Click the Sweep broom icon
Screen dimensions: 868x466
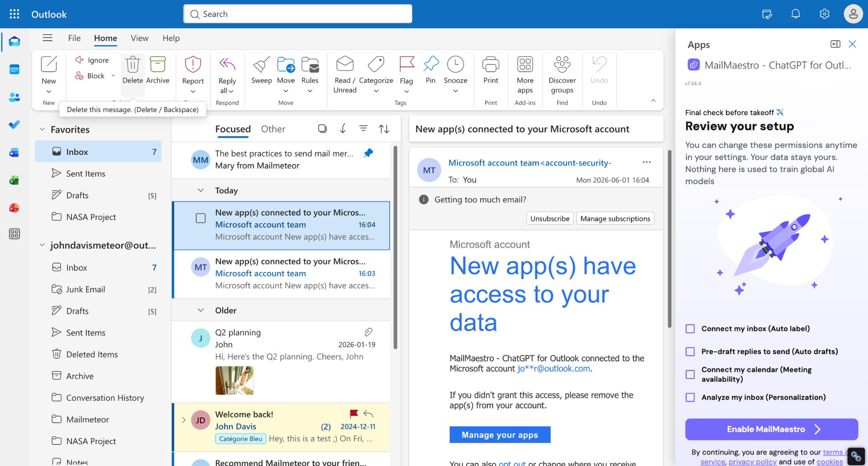[262, 70]
